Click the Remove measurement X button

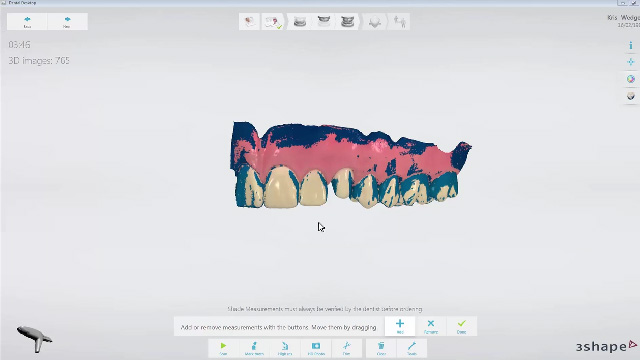click(431, 326)
